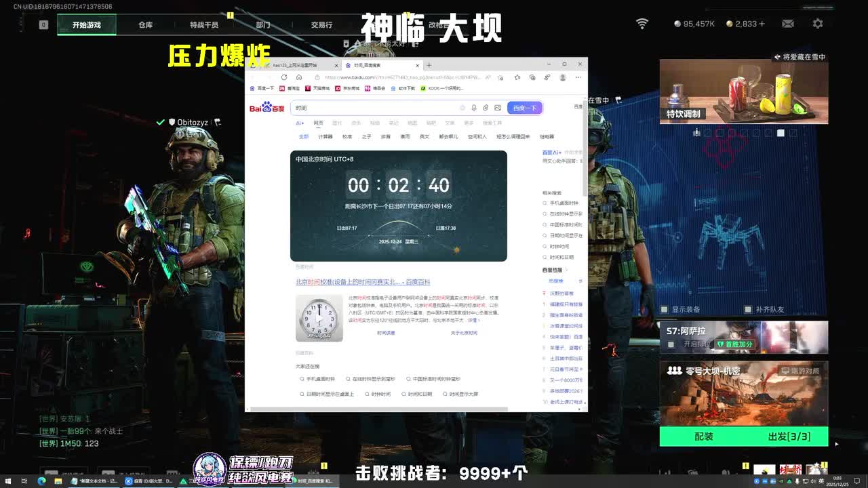Go to the browser home page
This screenshot has width=868, height=488.
[x=298, y=77]
